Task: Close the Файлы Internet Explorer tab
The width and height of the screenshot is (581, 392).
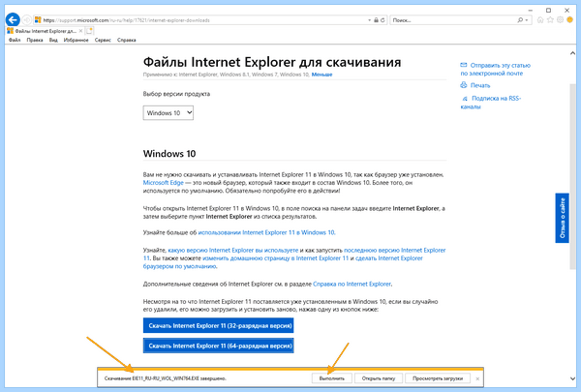Action: click(x=80, y=31)
